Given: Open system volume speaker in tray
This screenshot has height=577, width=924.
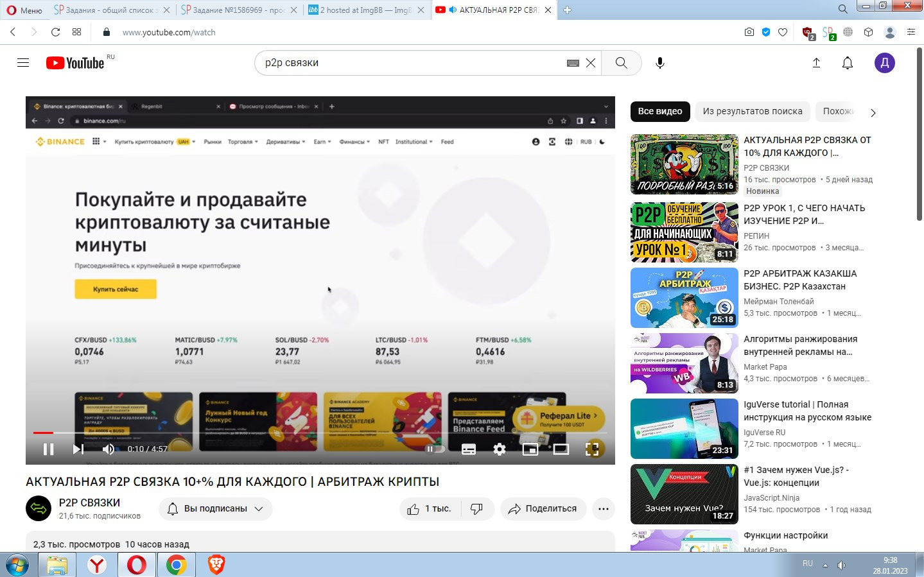Looking at the screenshot, I should [x=841, y=565].
